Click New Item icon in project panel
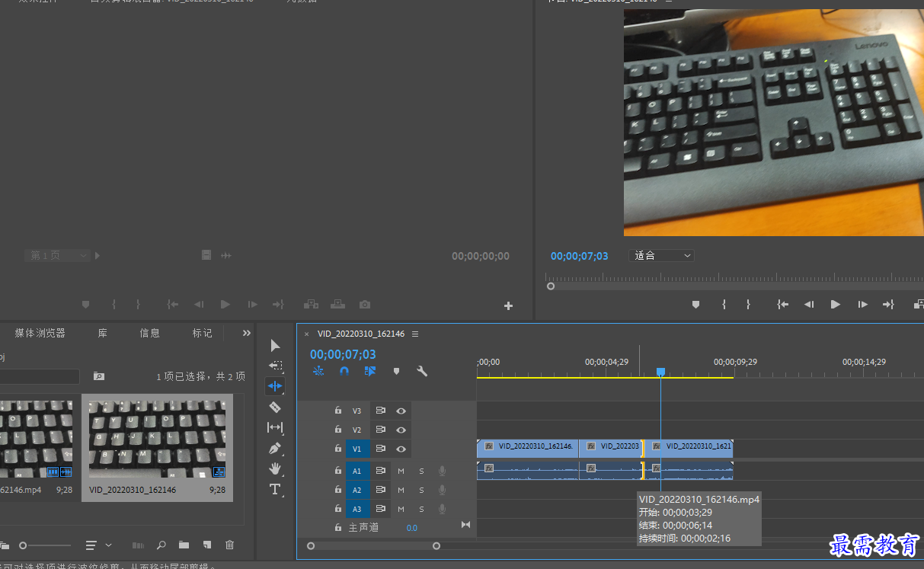Image resolution: width=924 pixels, height=569 pixels. 206,545
